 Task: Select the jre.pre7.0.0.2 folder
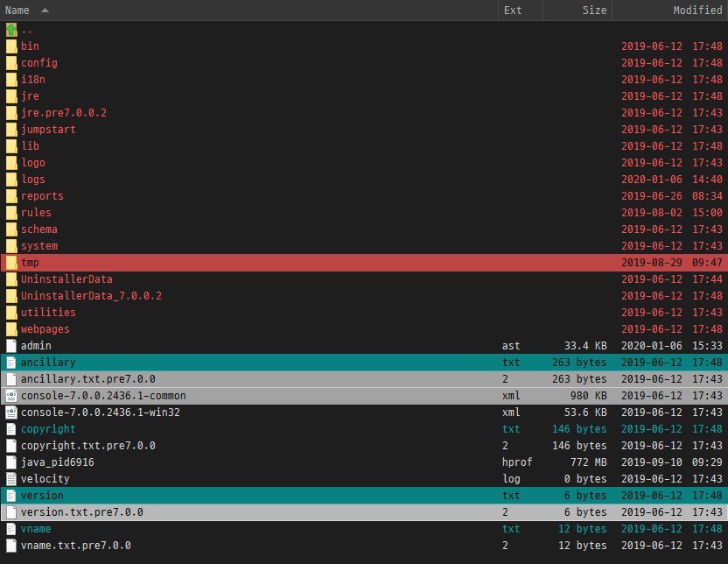63,113
